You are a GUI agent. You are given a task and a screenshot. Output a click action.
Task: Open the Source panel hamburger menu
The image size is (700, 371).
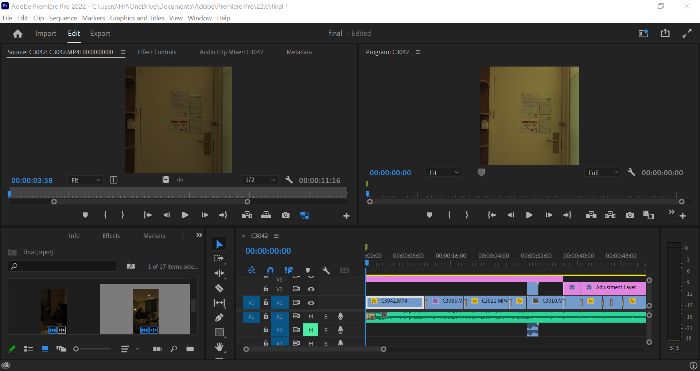[123, 52]
